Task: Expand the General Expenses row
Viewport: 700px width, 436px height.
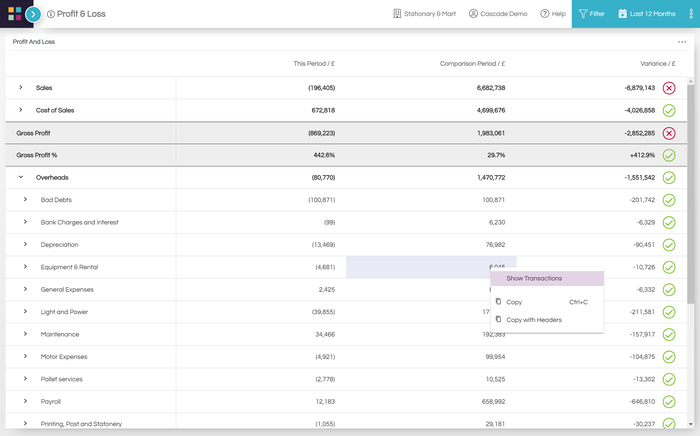Action: (x=25, y=289)
